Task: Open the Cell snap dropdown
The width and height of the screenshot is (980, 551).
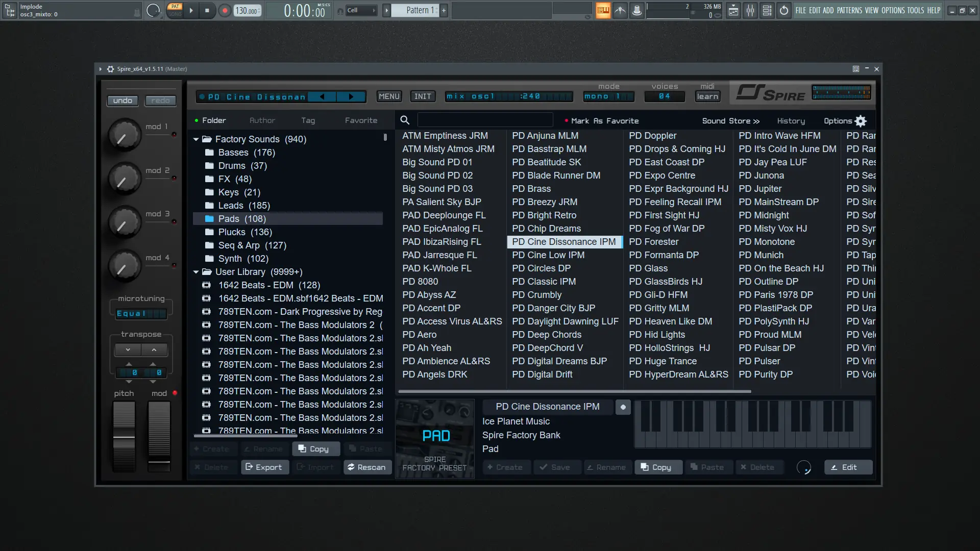Action: click(361, 10)
